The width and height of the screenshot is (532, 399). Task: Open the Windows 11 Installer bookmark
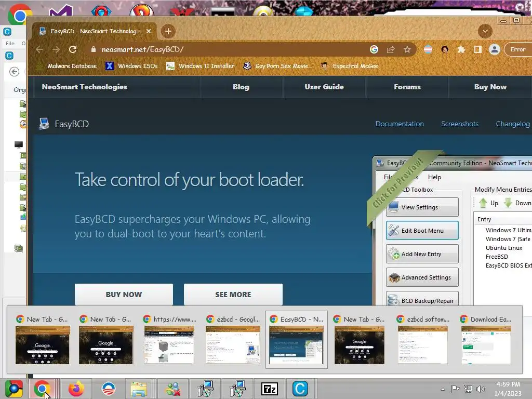click(x=200, y=66)
